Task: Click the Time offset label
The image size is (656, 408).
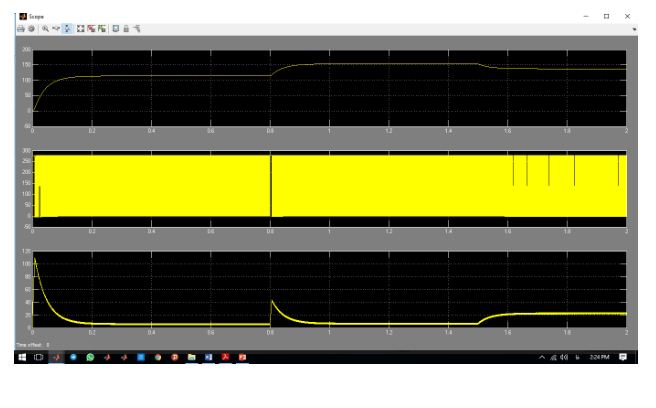Action: click(x=29, y=345)
